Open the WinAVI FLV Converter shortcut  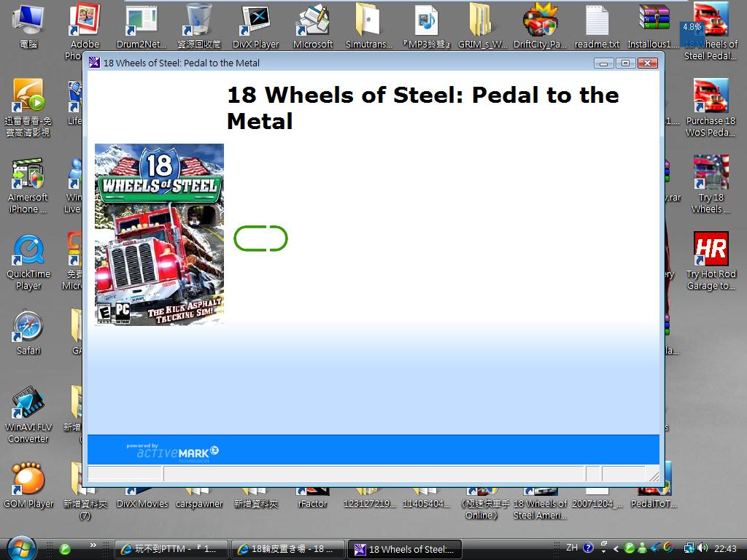coord(28,405)
